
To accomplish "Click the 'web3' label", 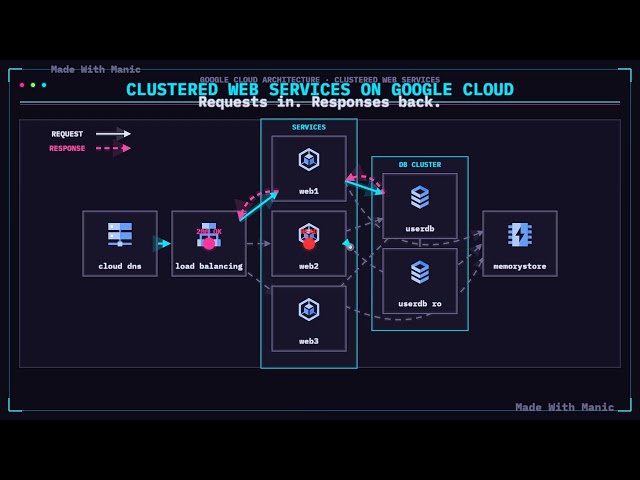I will (x=309, y=341).
